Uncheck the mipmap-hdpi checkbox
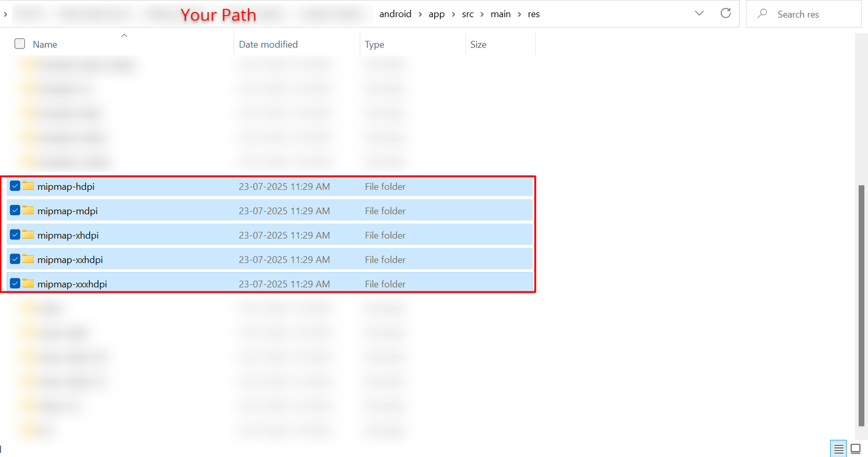This screenshot has height=457, width=868. point(15,186)
